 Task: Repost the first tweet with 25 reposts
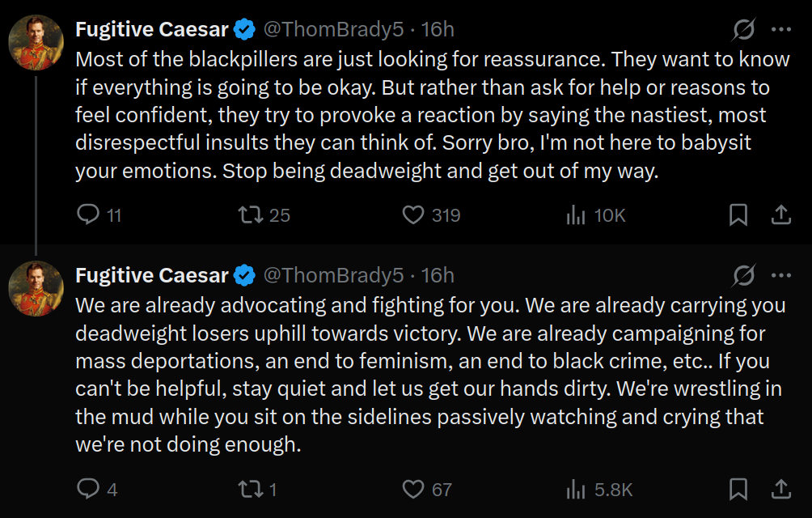coord(264,215)
